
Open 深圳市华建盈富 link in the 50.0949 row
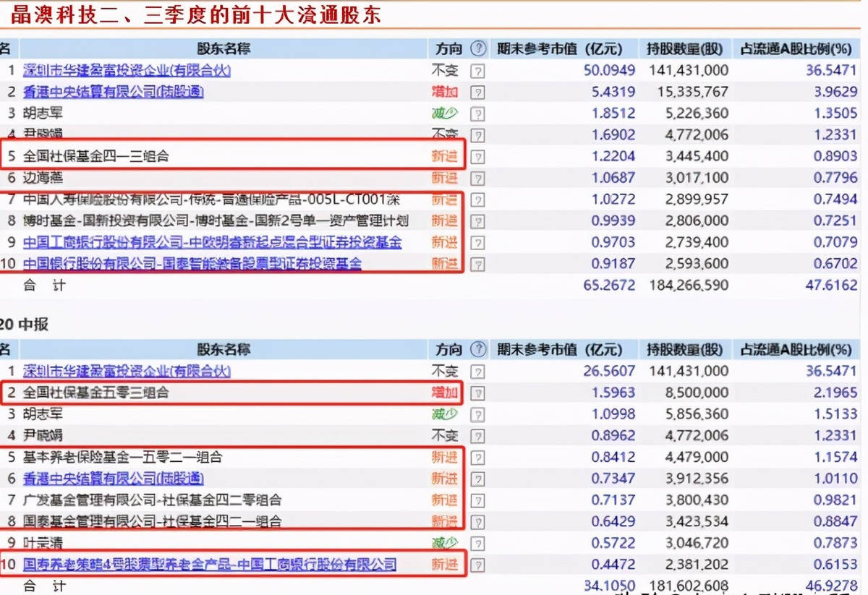[x=127, y=70]
